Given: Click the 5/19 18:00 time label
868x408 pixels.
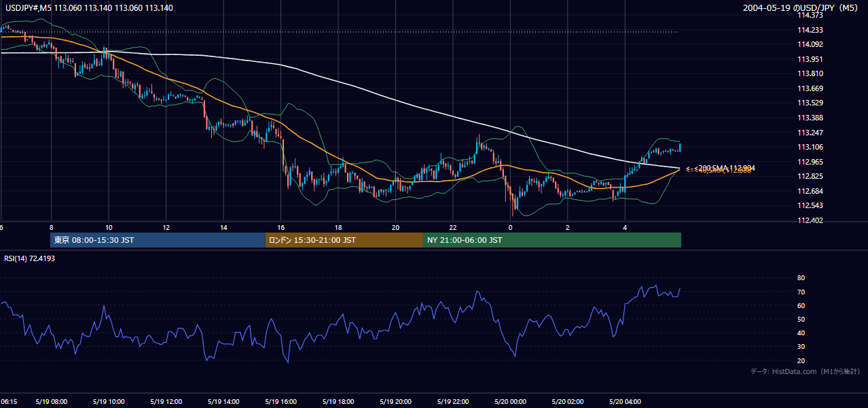Looking at the screenshot, I should (339, 402).
